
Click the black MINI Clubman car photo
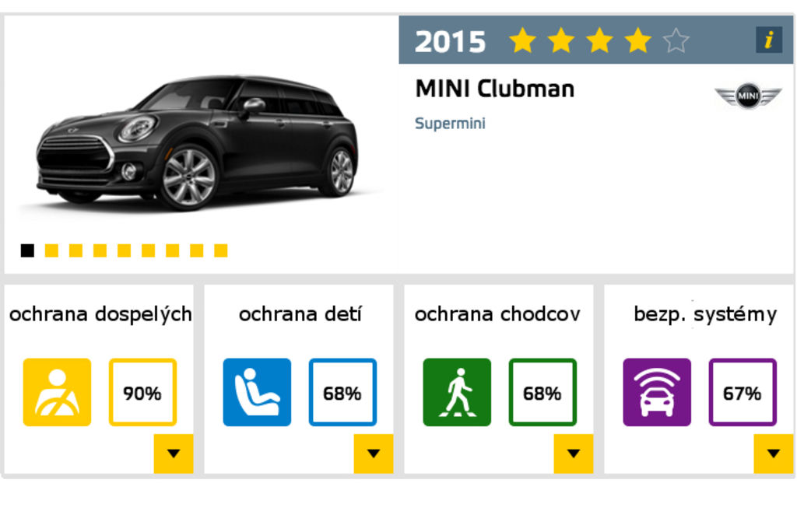(x=198, y=144)
